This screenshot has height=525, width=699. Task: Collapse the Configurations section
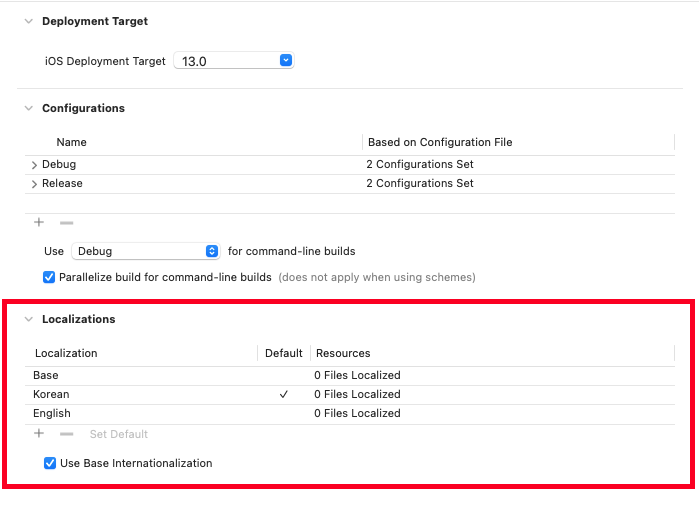pyautogui.click(x=29, y=108)
